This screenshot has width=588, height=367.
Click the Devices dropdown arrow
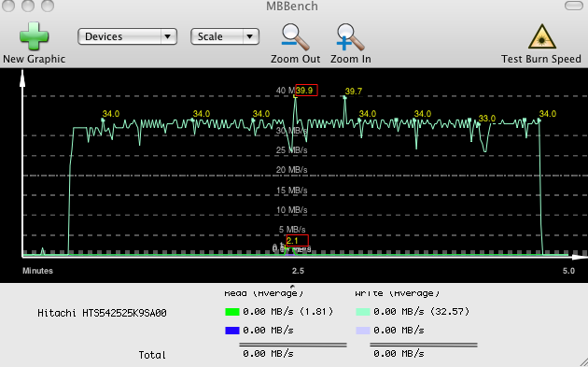[168, 36]
